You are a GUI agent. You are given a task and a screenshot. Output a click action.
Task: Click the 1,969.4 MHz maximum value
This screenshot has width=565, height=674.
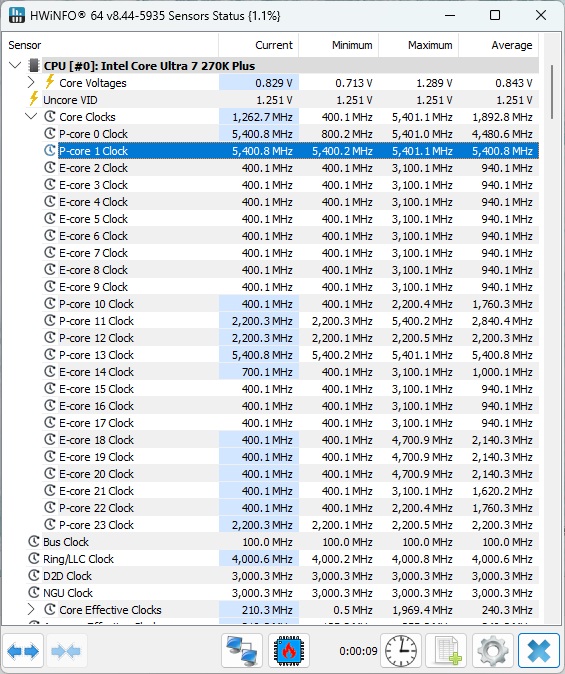(x=422, y=610)
